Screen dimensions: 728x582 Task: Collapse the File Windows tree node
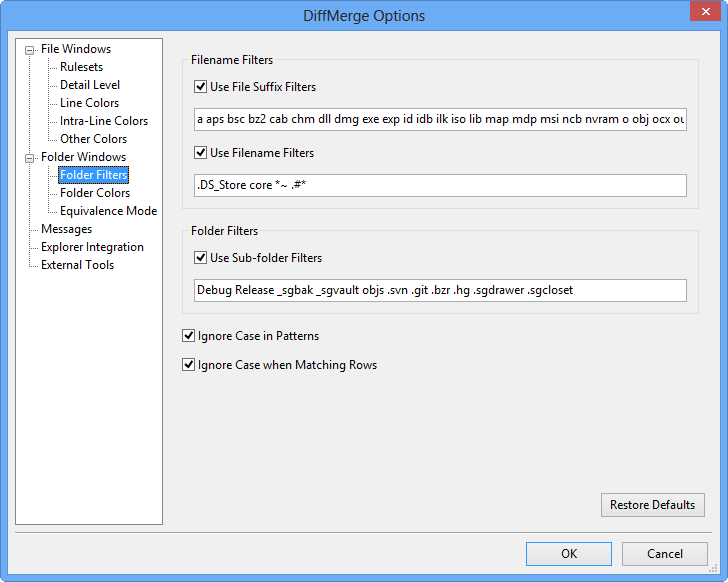(30, 49)
